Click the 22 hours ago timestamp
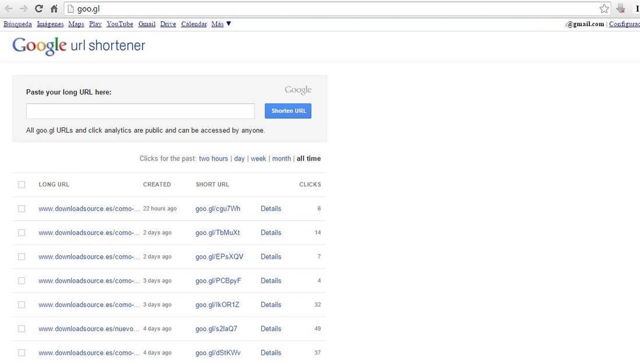This screenshot has height=364, width=640. point(159,209)
